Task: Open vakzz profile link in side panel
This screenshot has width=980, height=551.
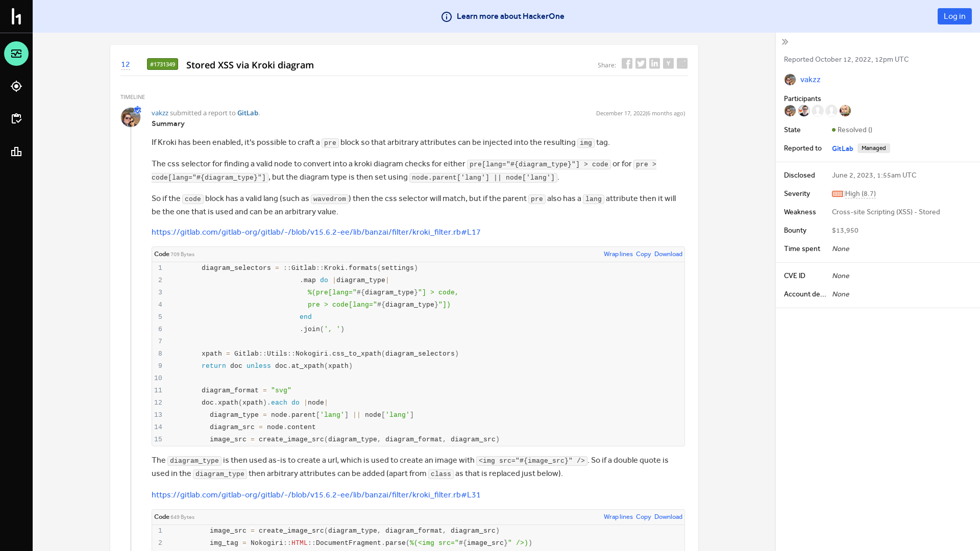Action: point(810,80)
